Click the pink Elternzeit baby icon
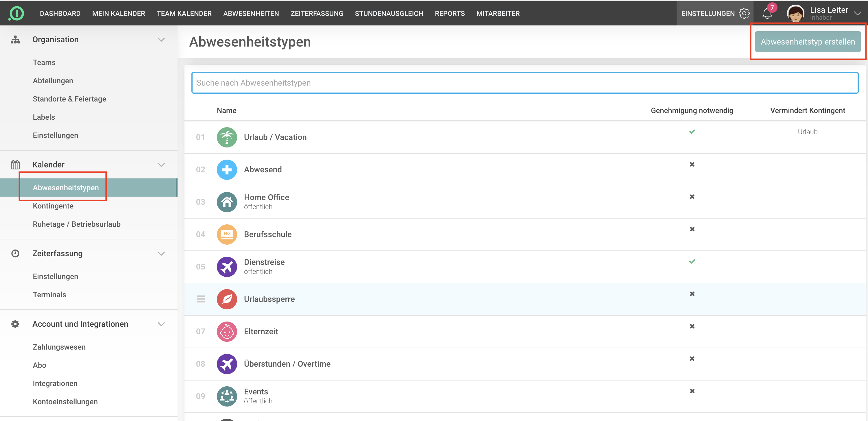Screen dimensions: 868x421 227,331
